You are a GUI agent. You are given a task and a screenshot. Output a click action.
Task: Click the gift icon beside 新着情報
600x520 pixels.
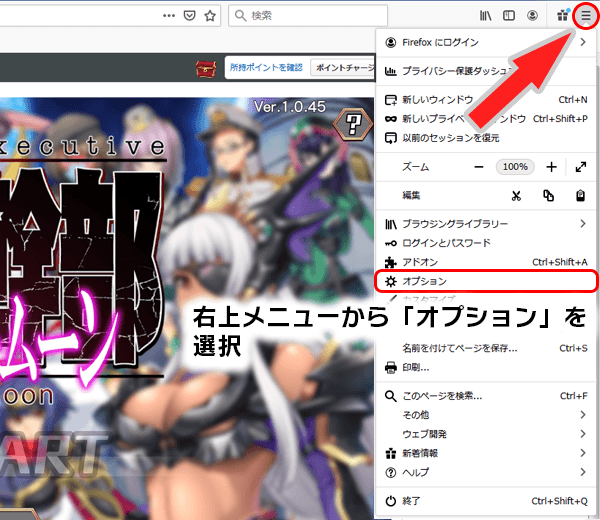[x=391, y=453]
